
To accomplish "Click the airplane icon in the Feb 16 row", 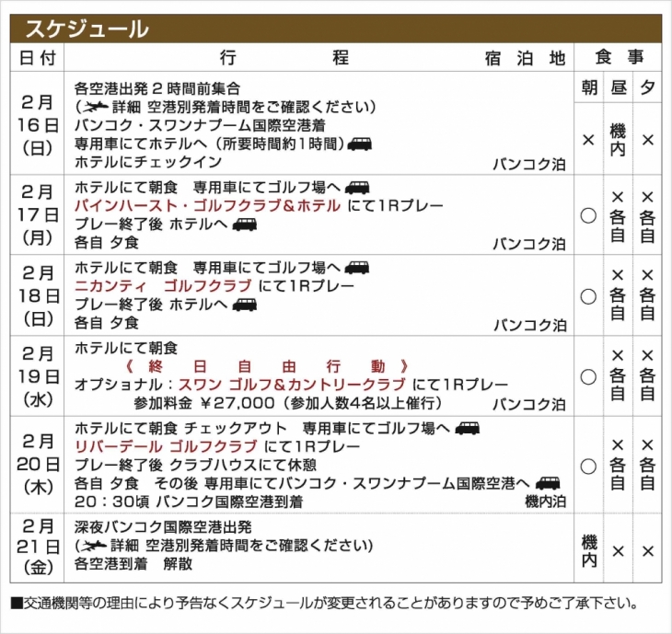I will point(95,107).
